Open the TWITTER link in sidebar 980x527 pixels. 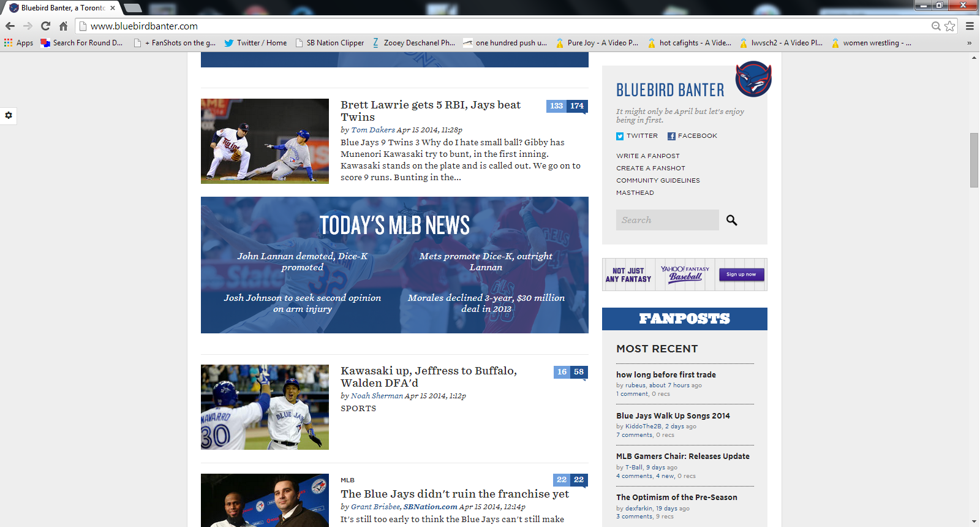pos(642,136)
